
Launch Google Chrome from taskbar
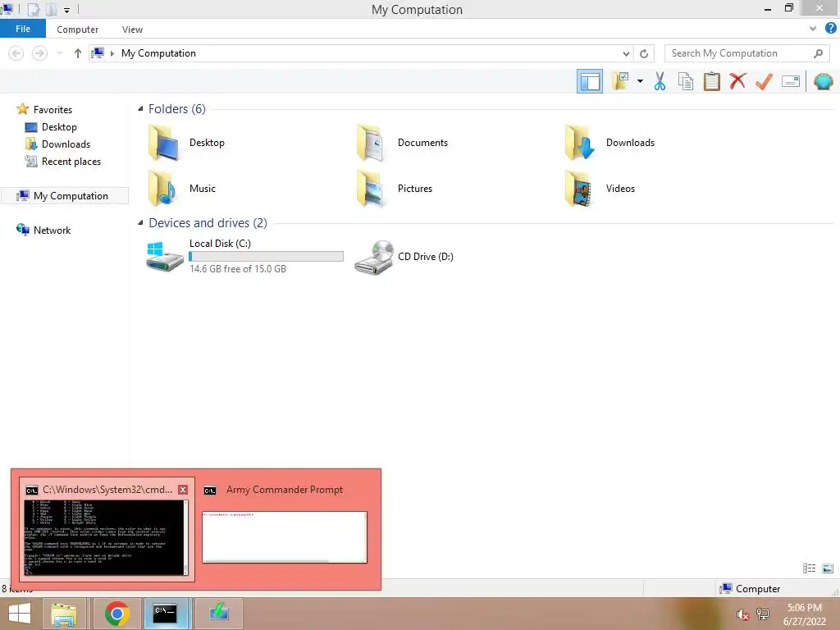tap(116, 614)
